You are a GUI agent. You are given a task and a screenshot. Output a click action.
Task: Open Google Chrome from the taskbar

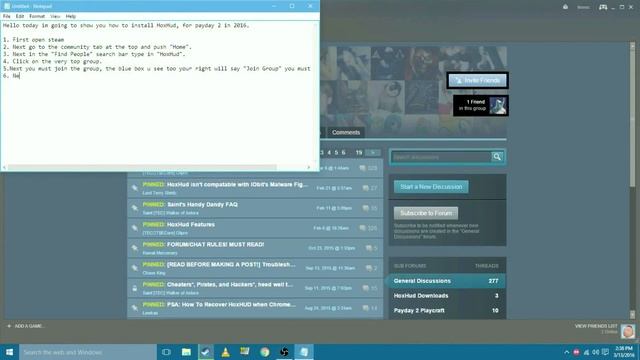click(x=264, y=352)
